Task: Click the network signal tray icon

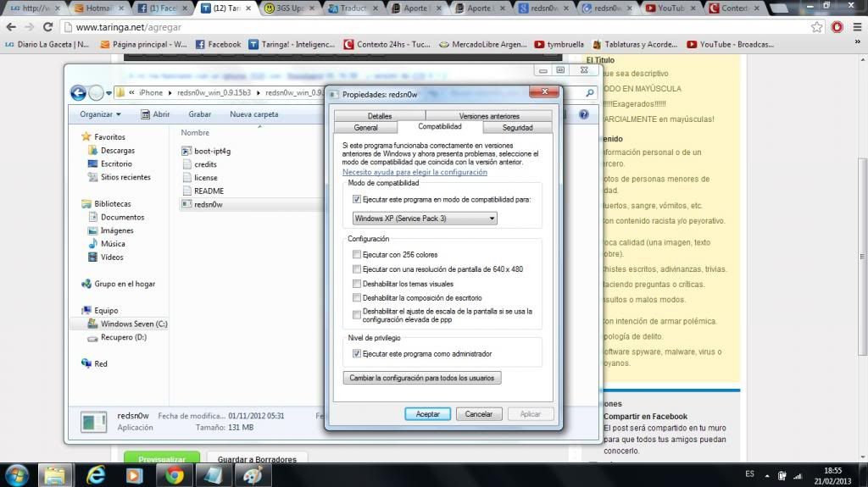Action: pyautogui.click(x=798, y=475)
